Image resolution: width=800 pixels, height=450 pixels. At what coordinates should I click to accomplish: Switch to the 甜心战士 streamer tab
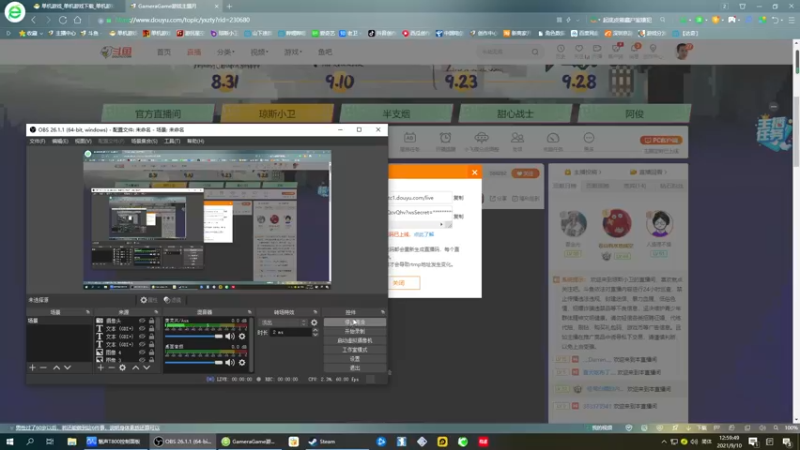[x=515, y=114]
